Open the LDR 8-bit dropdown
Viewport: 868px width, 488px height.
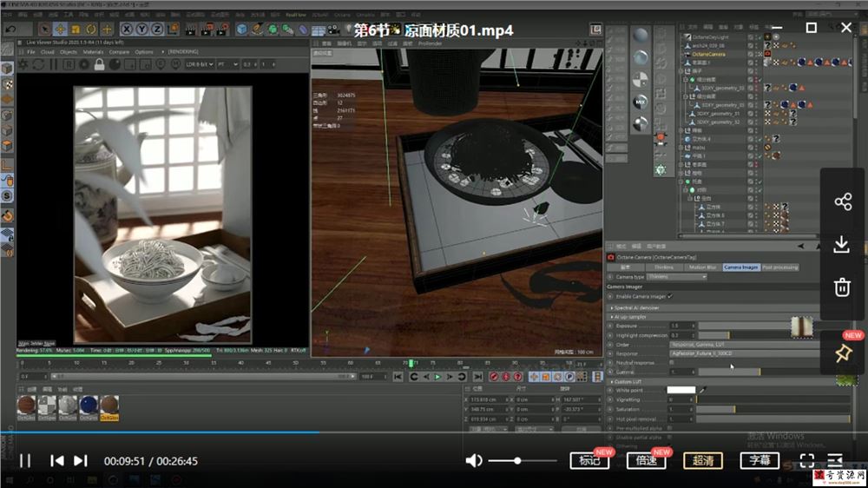[200, 65]
